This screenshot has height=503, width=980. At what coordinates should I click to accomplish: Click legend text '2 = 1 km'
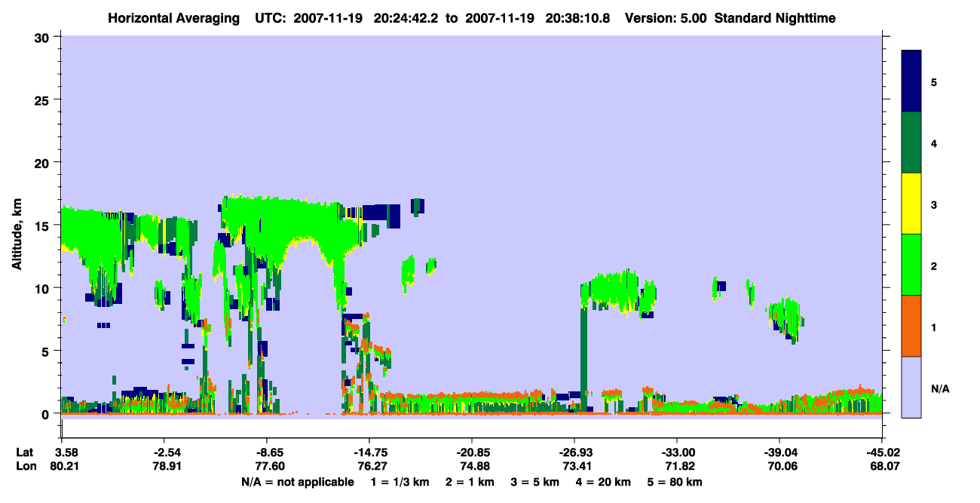coord(470,482)
